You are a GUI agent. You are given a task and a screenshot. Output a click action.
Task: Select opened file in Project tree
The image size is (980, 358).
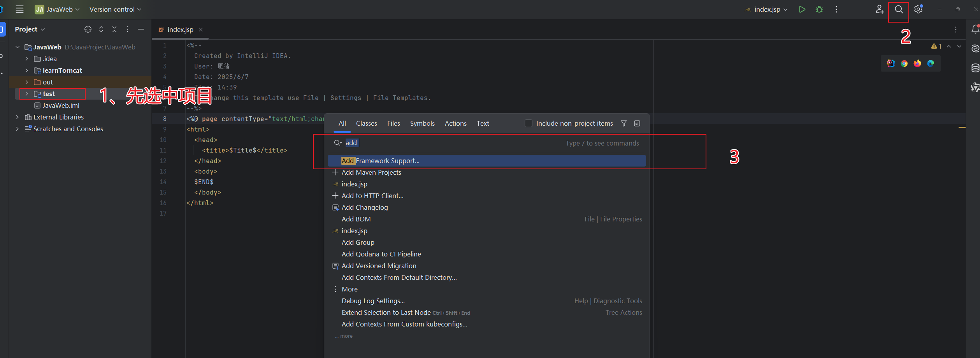88,29
